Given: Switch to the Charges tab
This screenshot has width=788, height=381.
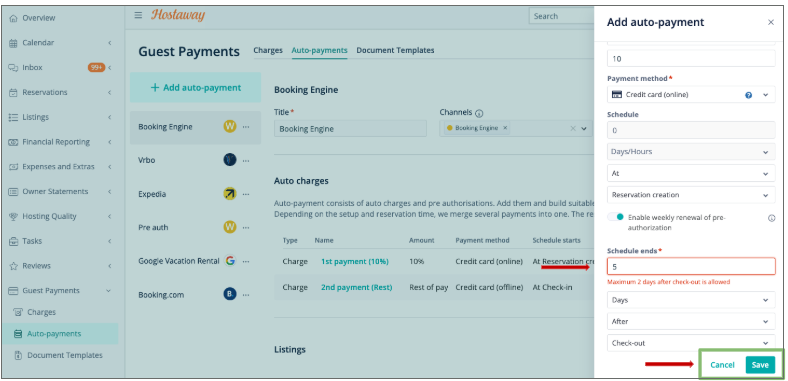Looking at the screenshot, I should point(268,50).
